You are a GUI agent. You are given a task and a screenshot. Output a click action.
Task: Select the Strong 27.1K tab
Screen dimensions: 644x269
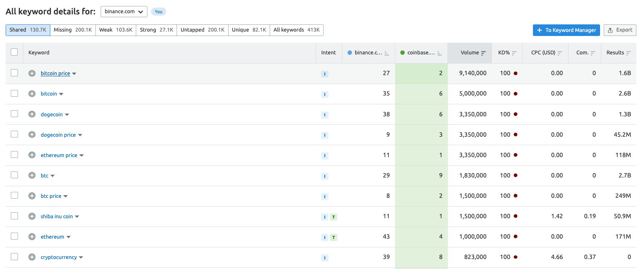click(157, 30)
